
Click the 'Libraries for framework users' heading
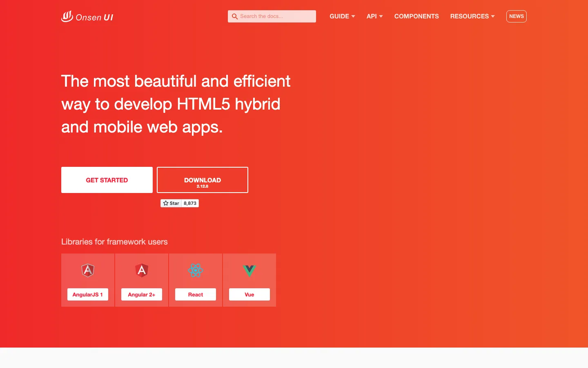click(114, 242)
